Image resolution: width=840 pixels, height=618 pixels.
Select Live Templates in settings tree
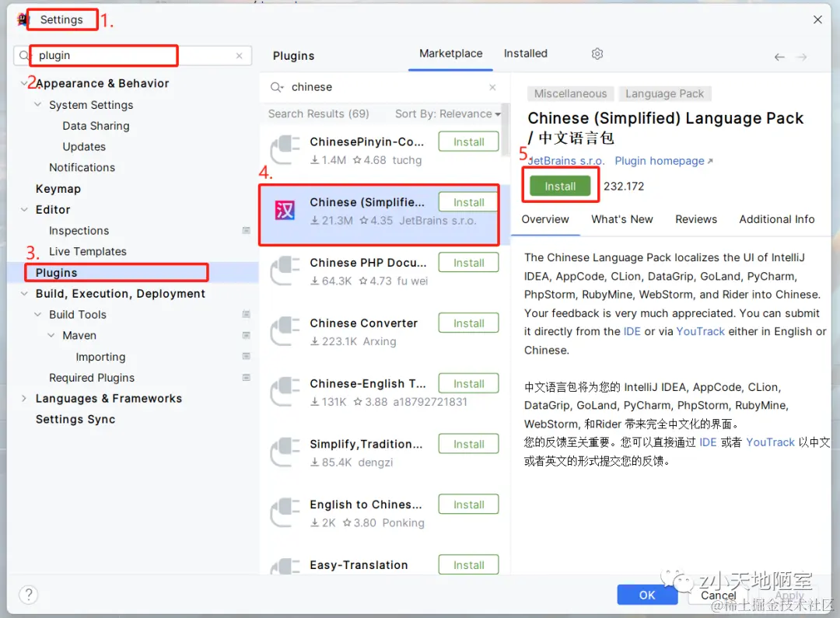click(x=88, y=252)
